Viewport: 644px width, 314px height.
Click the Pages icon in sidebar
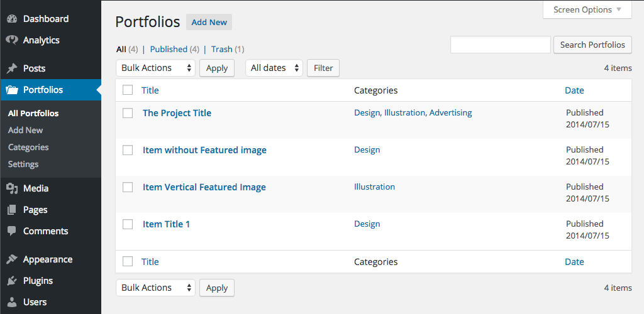[13, 210]
